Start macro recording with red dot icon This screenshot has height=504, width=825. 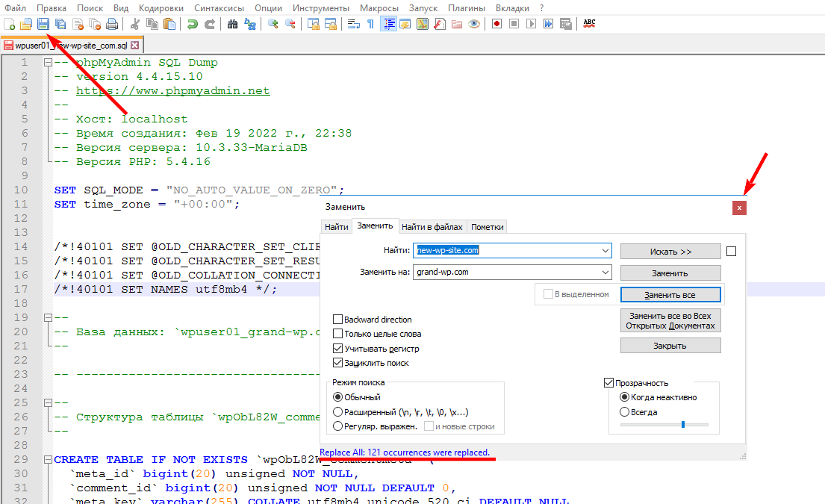497,24
